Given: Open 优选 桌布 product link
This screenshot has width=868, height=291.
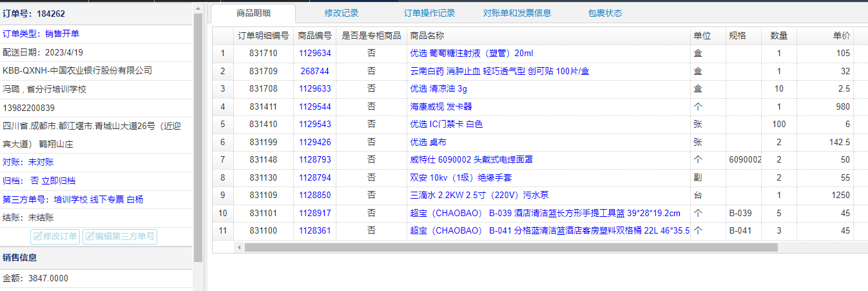Looking at the screenshot, I should pos(428,142).
